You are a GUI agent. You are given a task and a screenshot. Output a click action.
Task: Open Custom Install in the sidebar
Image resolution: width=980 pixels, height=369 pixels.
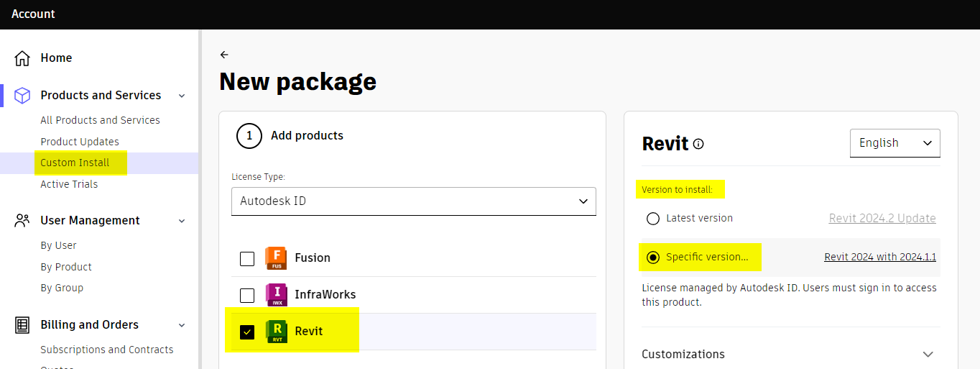(x=75, y=163)
